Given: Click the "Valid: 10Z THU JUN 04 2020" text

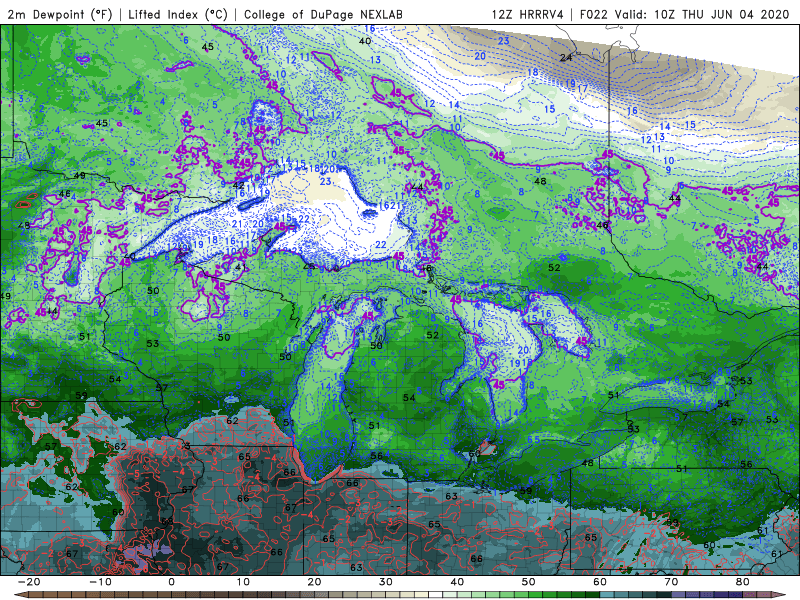Looking at the screenshot, I should [x=702, y=14].
